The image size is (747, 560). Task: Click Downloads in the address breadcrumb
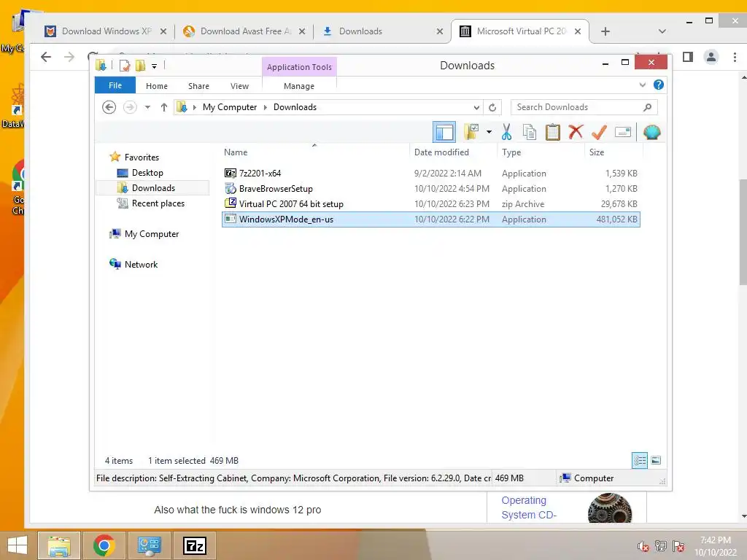[x=295, y=107]
